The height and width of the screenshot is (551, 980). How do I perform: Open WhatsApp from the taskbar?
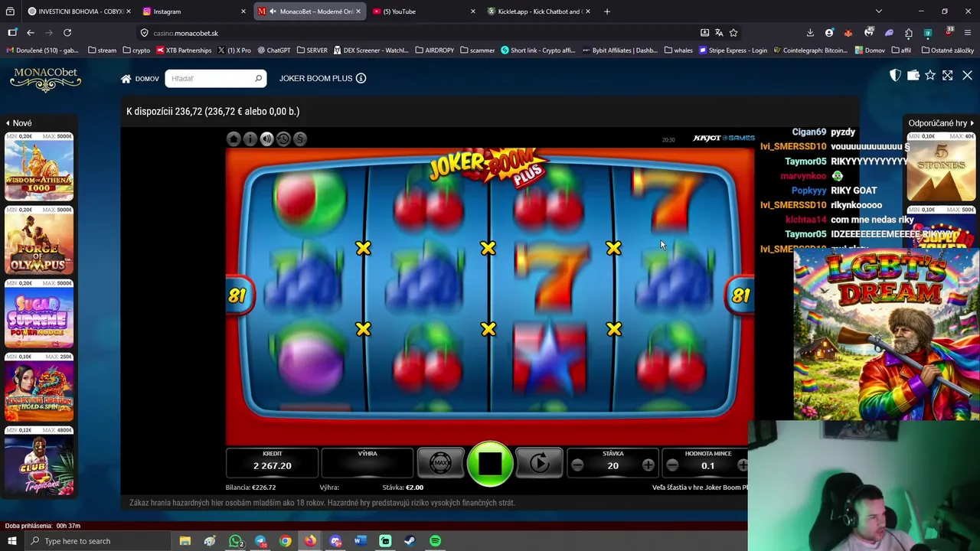tap(235, 541)
